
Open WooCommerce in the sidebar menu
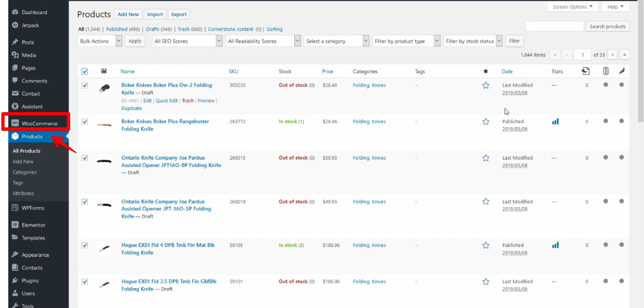point(39,123)
